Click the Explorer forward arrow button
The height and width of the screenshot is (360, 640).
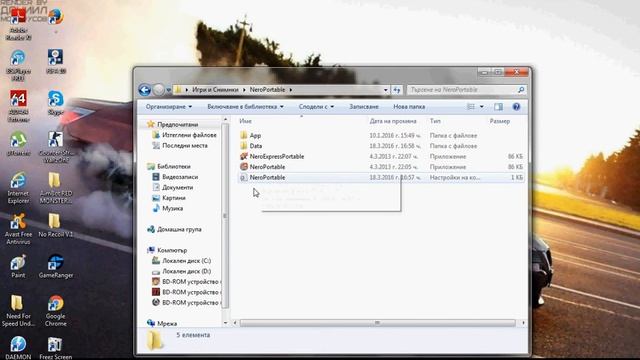click(159, 90)
